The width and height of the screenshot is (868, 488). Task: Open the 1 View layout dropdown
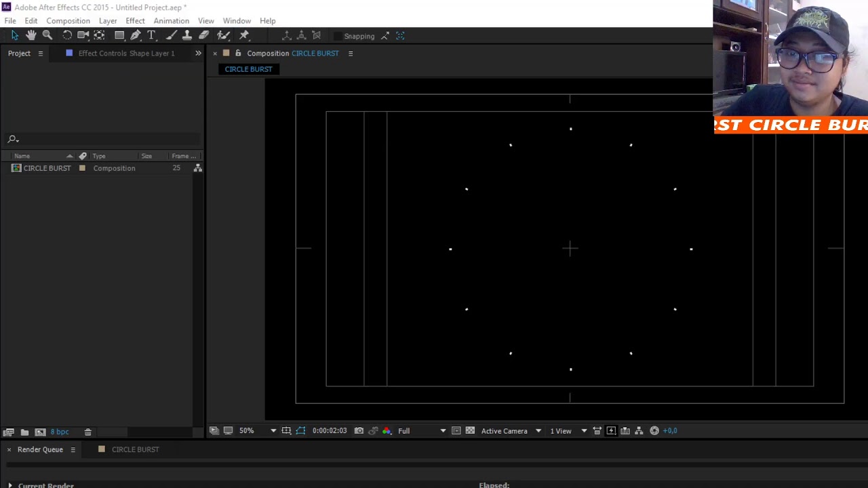[x=568, y=430]
